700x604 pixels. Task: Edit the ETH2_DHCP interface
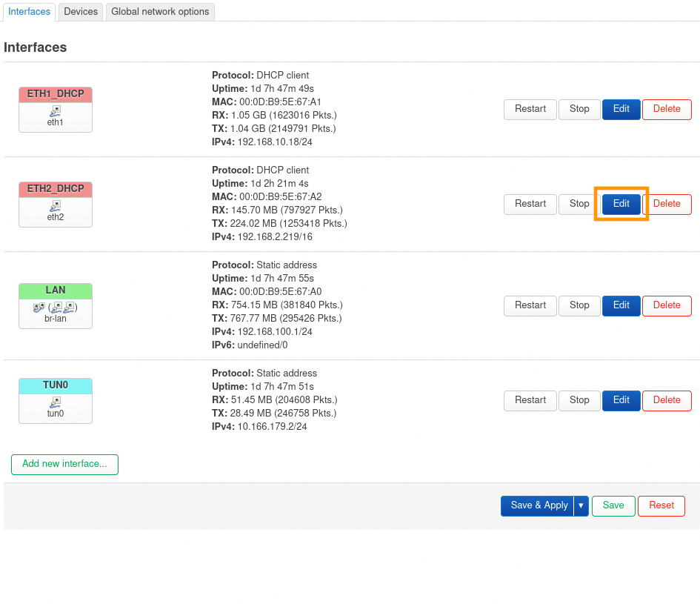[621, 204]
